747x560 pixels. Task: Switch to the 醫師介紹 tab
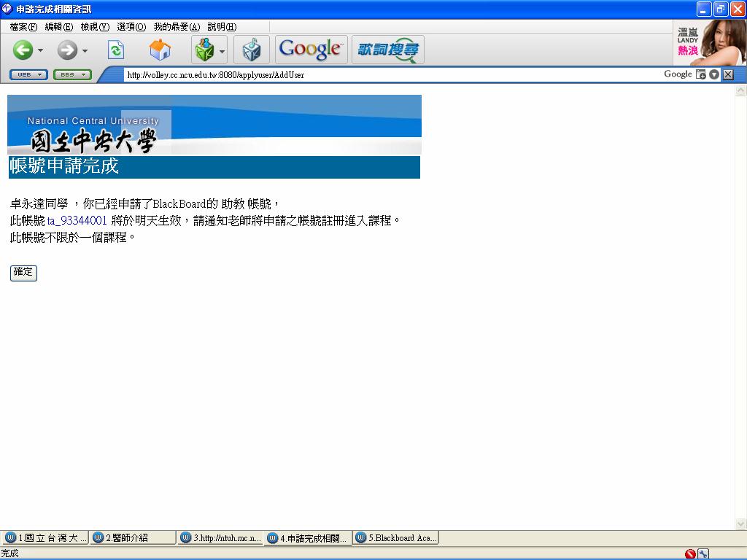pos(132,538)
